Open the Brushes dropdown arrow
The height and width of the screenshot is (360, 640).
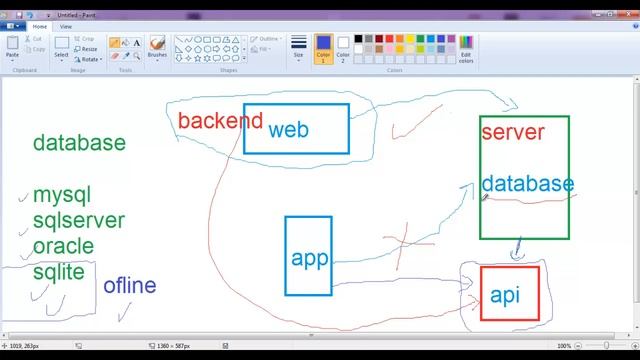click(157, 60)
